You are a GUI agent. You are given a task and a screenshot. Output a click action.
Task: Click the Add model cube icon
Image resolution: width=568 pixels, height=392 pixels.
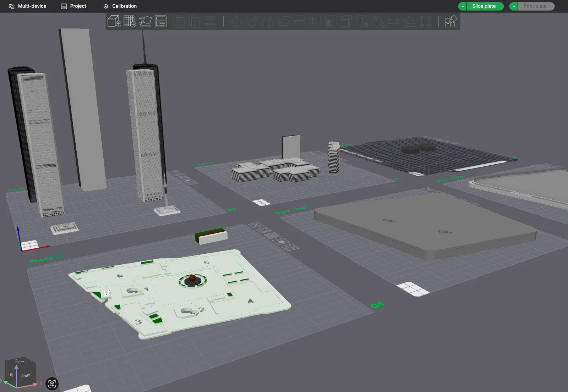(x=114, y=21)
